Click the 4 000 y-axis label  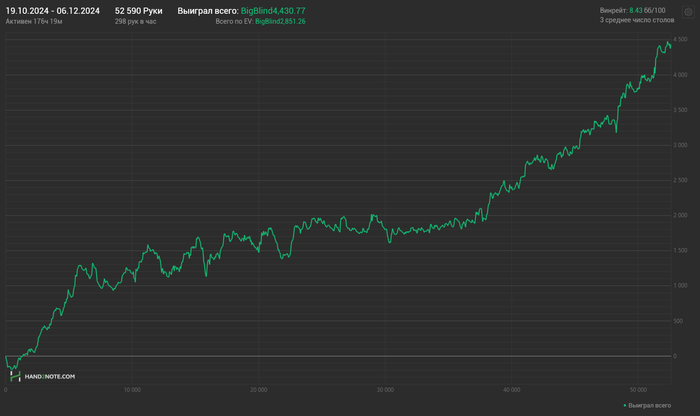(x=680, y=75)
